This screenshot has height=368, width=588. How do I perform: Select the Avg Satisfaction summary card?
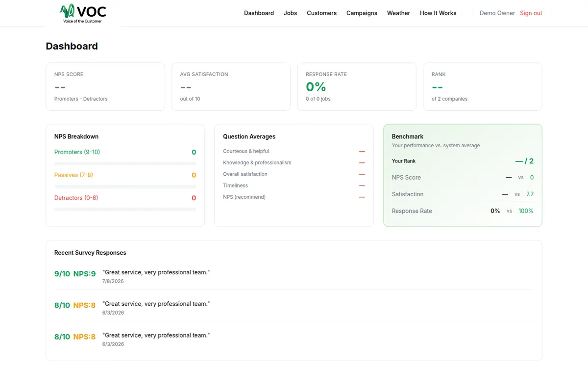point(231,87)
